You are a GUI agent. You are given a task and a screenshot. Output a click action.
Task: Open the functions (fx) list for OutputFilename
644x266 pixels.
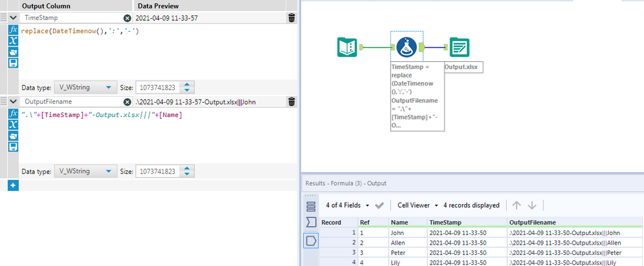pyautogui.click(x=13, y=114)
